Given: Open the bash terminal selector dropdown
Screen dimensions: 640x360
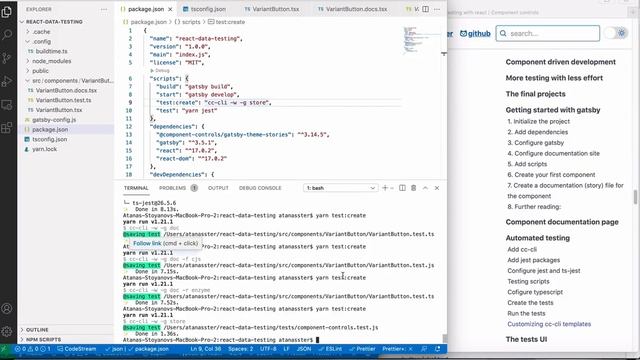Looking at the screenshot, I should coord(340,188).
